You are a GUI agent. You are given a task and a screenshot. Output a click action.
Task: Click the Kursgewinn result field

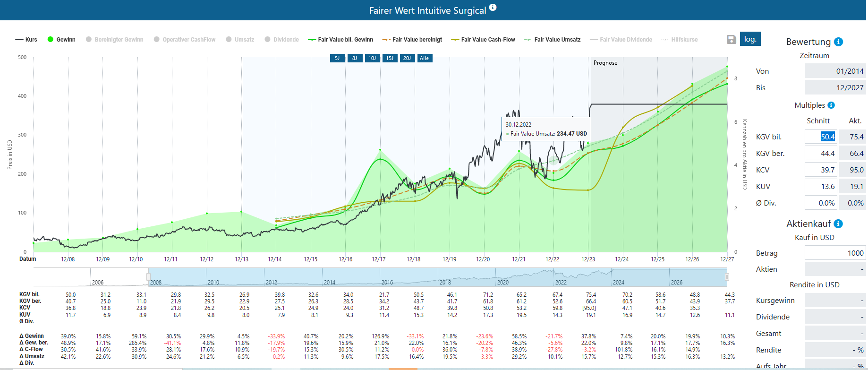click(x=835, y=300)
